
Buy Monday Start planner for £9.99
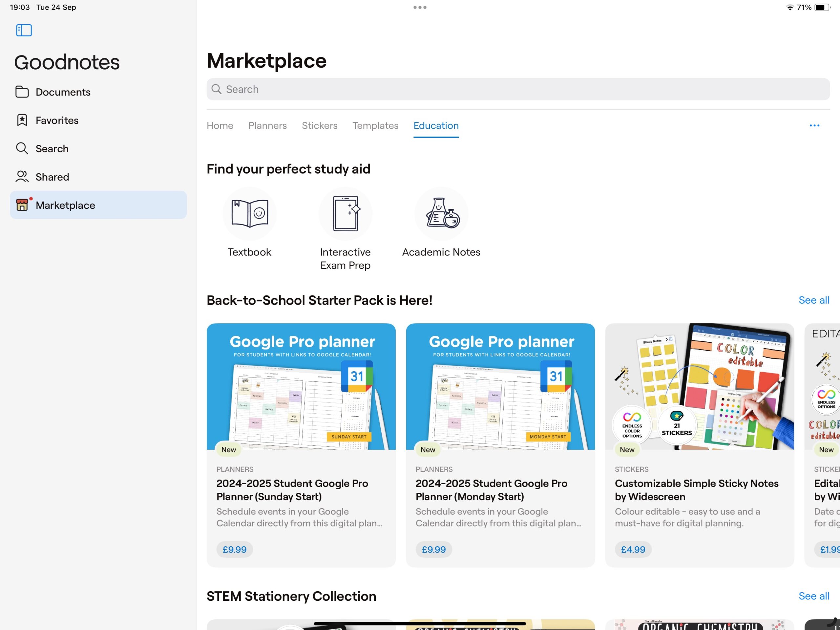pyautogui.click(x=434, y=550)
